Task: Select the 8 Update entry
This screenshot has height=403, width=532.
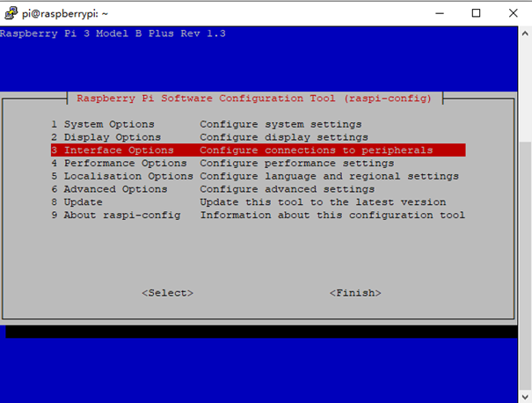Action: coord(258,202)
